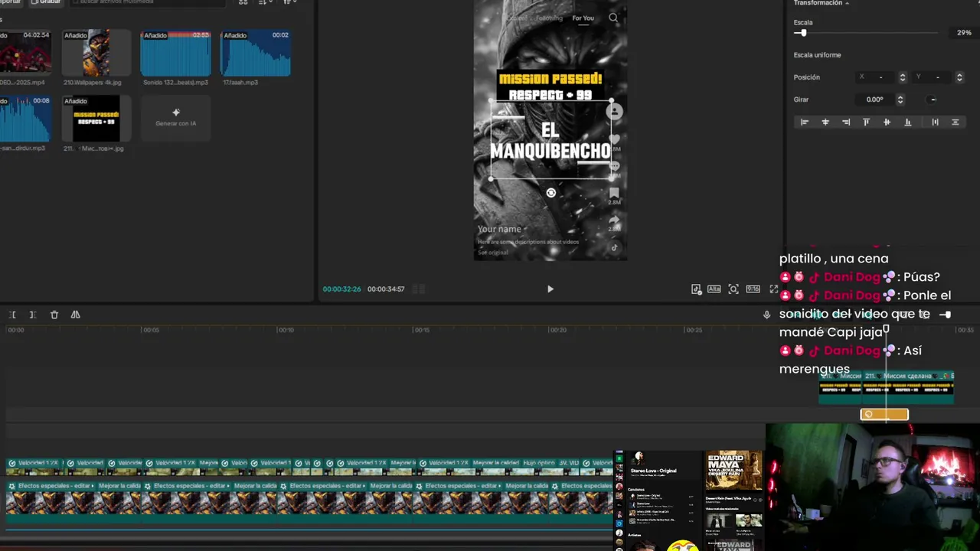Click the 9:16 aspect ratio button
The image size is (980, 551).
pos(753,289)
